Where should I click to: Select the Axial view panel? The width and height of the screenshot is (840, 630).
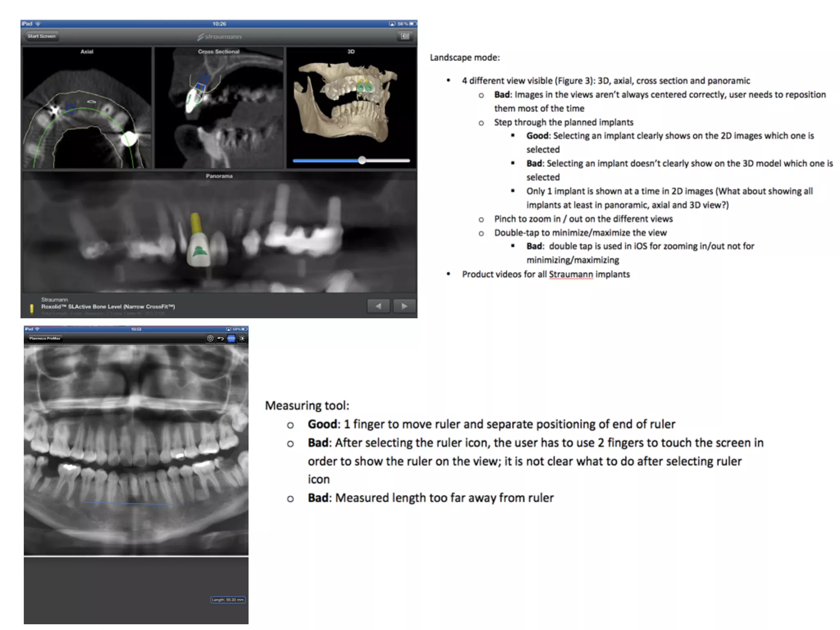(x=87, y=107)
